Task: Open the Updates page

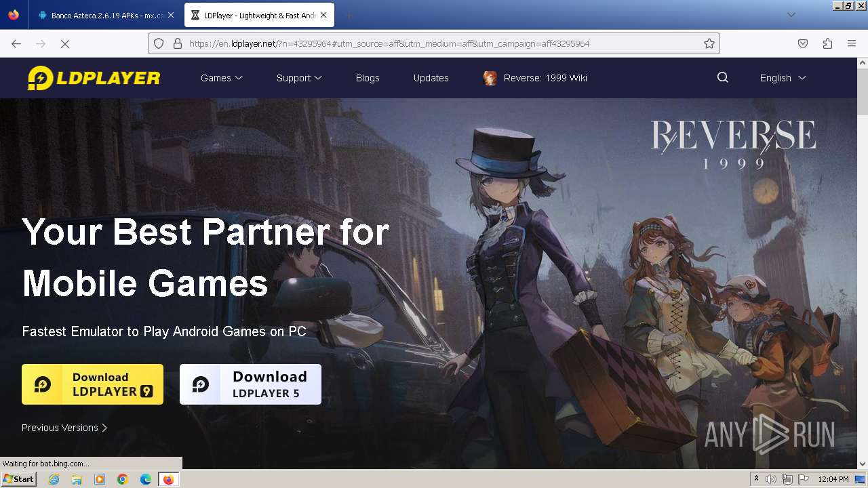Action: 431,78
